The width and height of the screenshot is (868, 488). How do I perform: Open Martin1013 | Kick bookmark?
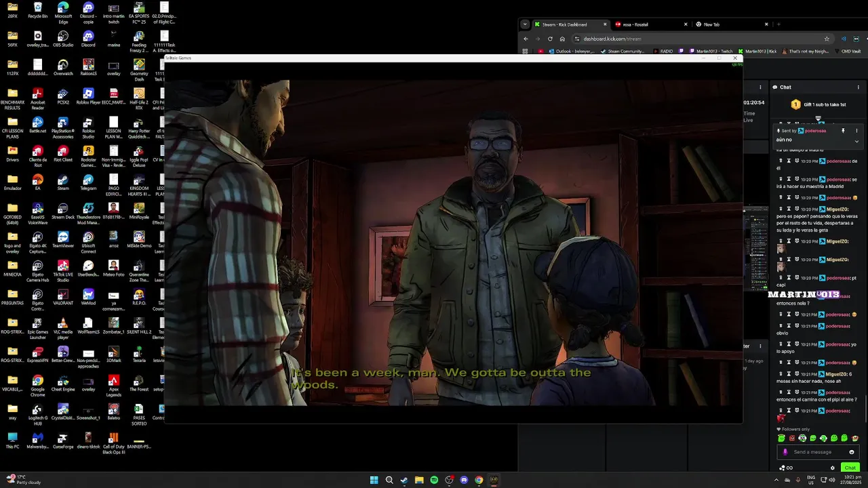[757, 51]
